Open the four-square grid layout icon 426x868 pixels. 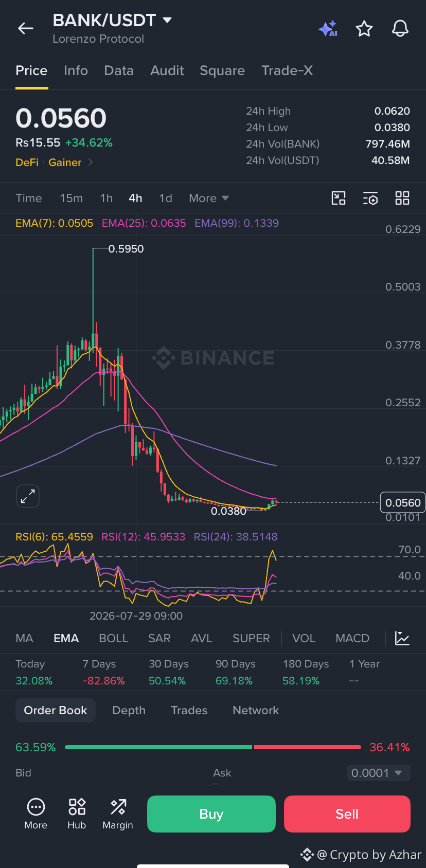click(x=402, y=198)
